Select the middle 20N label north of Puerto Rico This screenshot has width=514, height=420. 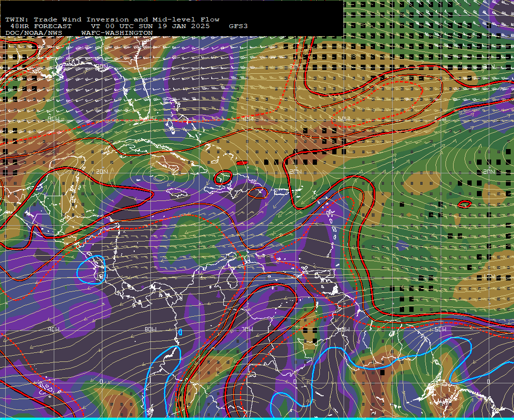296,171
